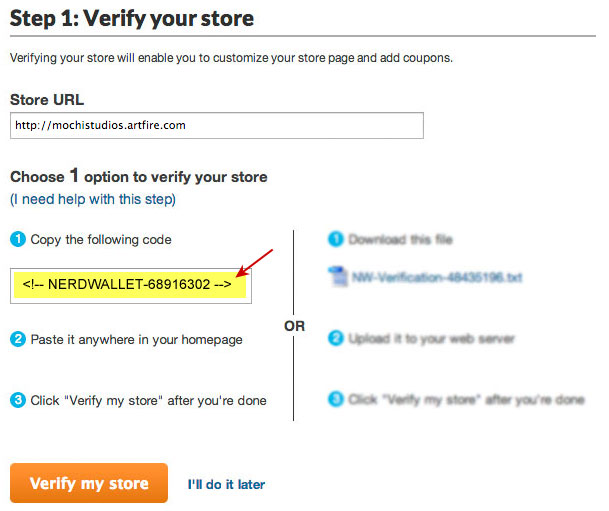Click the Store URL input field
Screen dimensions: 609x511
point(216,125)
